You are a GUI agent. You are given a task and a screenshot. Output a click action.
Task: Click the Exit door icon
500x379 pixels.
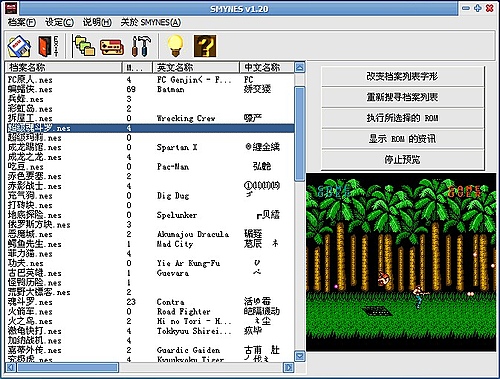[x=48, y=46]
